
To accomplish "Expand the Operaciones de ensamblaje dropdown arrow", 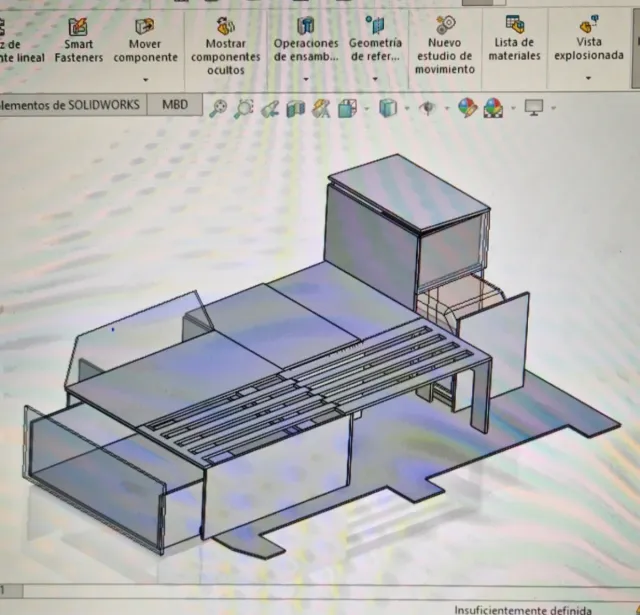I will 306,79.
